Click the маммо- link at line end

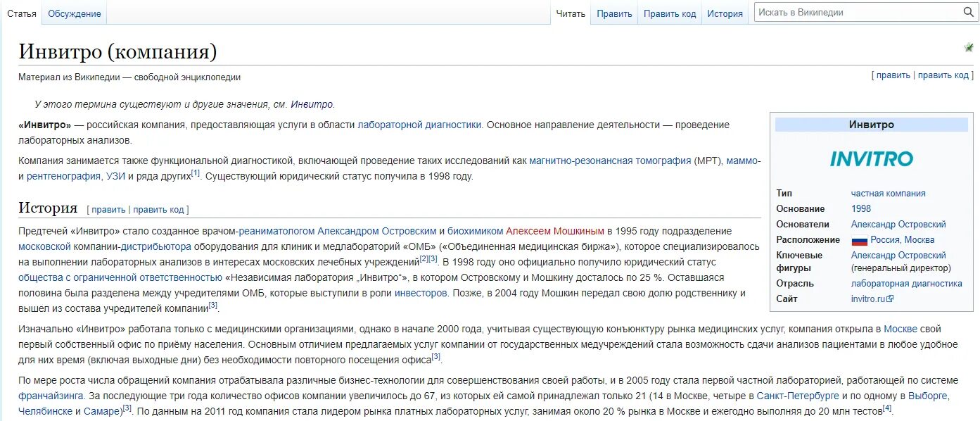(x=744, y=161)
